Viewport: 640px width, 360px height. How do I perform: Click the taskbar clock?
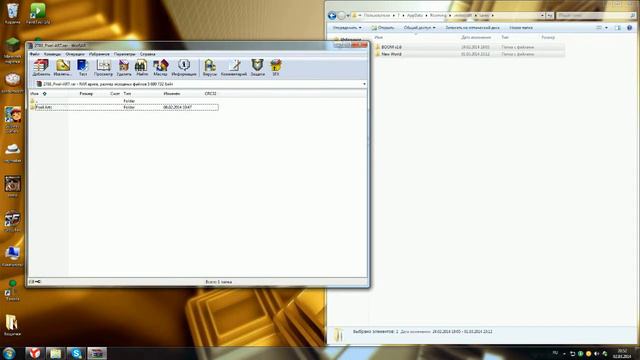click(622, 353)
